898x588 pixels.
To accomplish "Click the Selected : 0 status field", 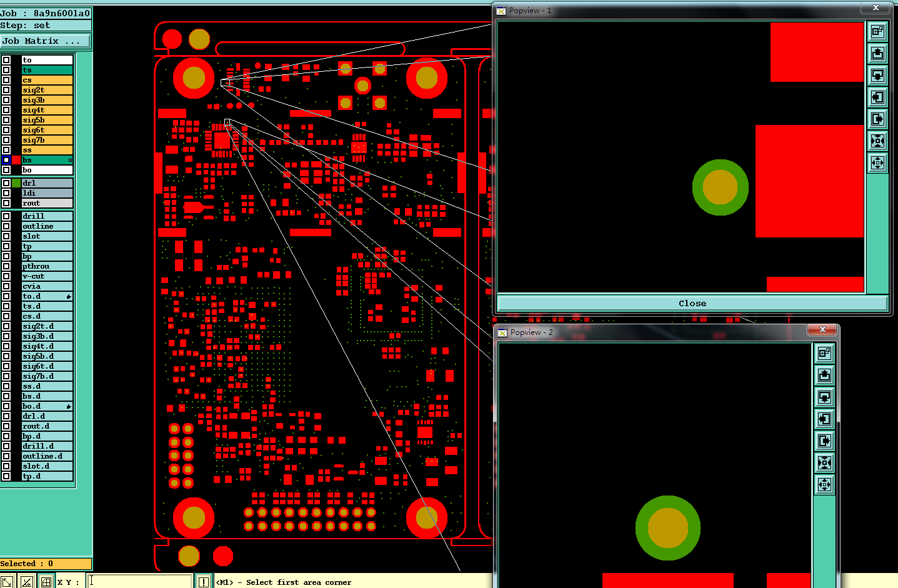I will pyautogui.click(x=46, y=564).
